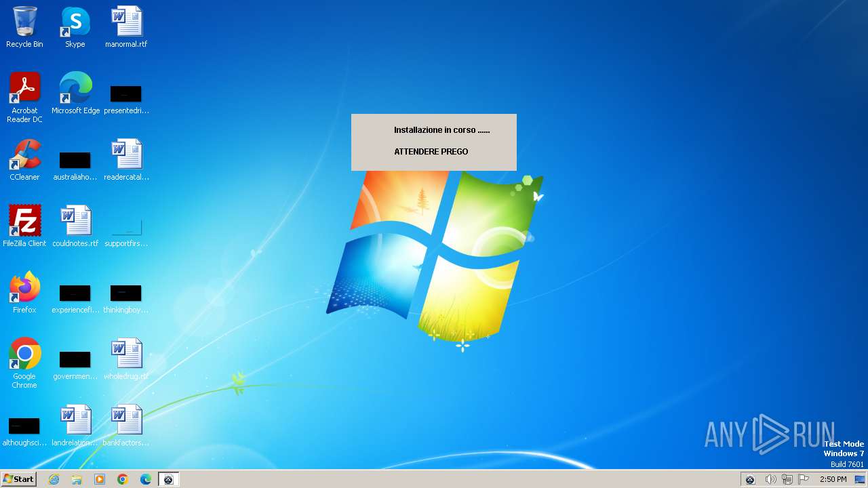Open the network tray icon
The width and height of the screenshot is (868, 488).
tap(787, 480)
